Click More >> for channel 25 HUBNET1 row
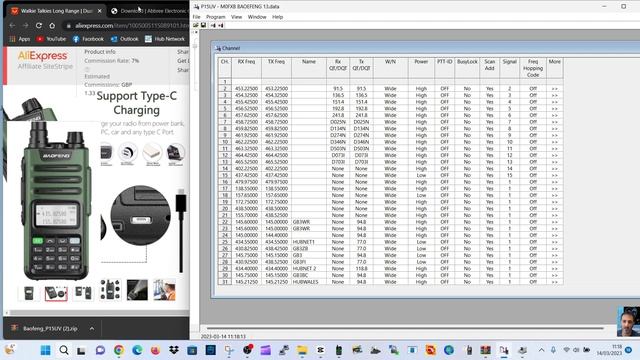The height and width of the screenshot is (360, 640). point(554,242)
